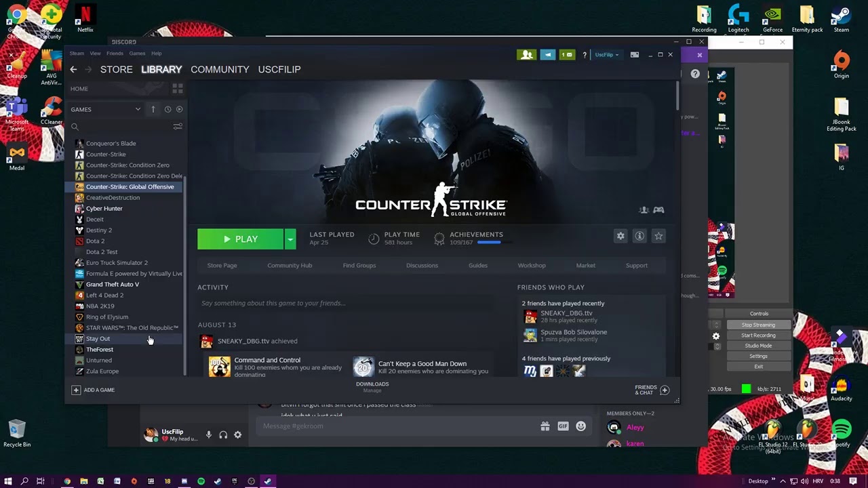Image resolution: width=868 pixels, height=488 pixels.
Task: Mute microphone in Discord user panel
Action: pyautogui.click(x=209, y=435)
